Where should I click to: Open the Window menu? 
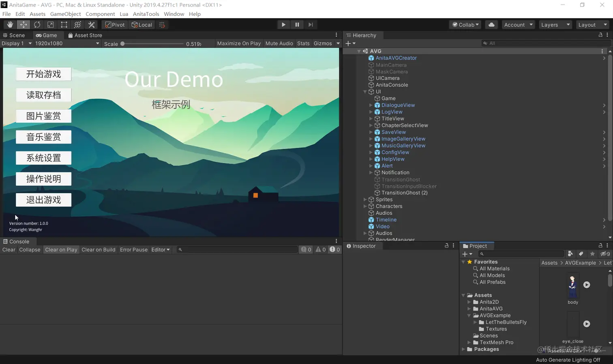click(174, 14)
